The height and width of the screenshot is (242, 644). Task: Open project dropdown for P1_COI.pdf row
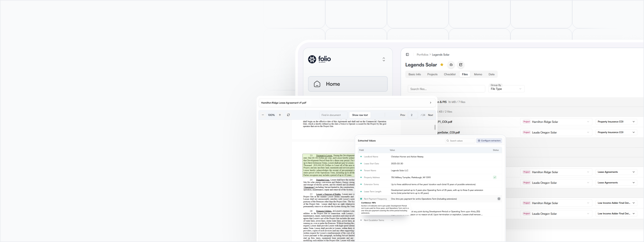coord(555,122)
